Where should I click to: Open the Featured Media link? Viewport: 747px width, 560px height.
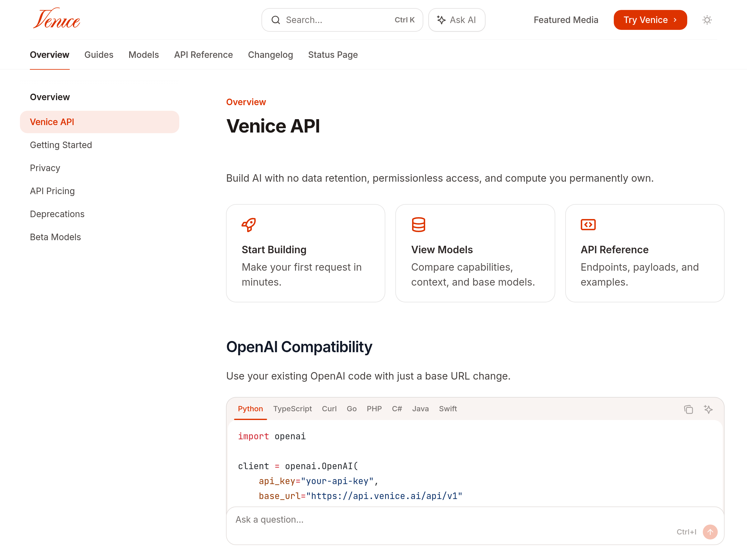566,20
